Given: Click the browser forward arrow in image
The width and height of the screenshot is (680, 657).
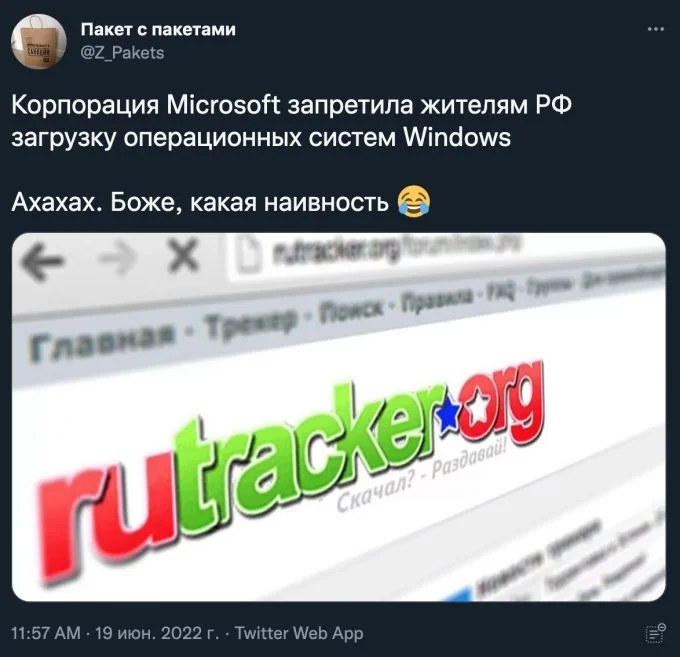Looking at the screenshot, I should click(x=117, y=259).
